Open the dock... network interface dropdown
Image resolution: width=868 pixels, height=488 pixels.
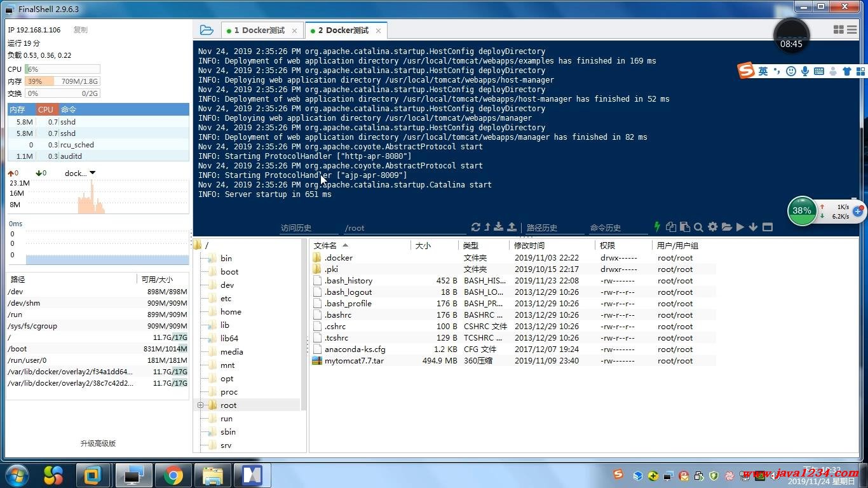(x=80, y=173)
